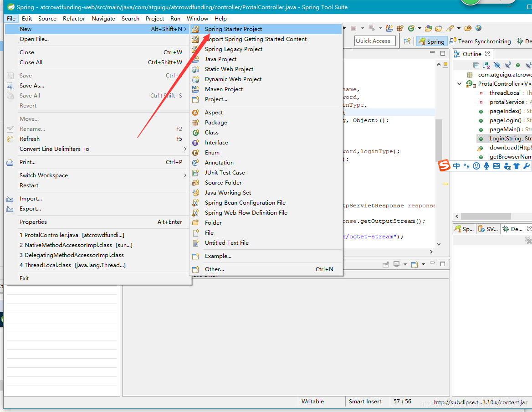Open display selected console dropdown arrow
The width and height of the screenshot is (532, 412).
point(405,264)
